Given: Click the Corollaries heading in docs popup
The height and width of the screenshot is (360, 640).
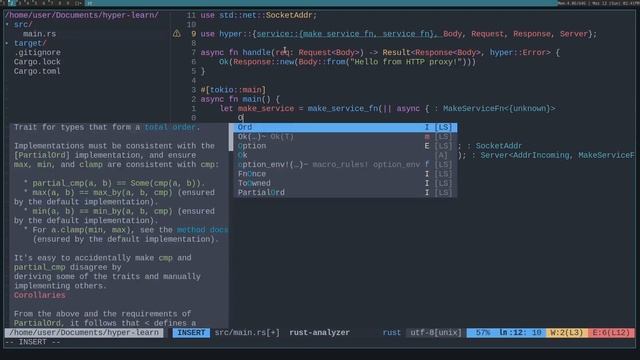Looking at the screenshot, I should pyautogui.click(x=40, y=296).
